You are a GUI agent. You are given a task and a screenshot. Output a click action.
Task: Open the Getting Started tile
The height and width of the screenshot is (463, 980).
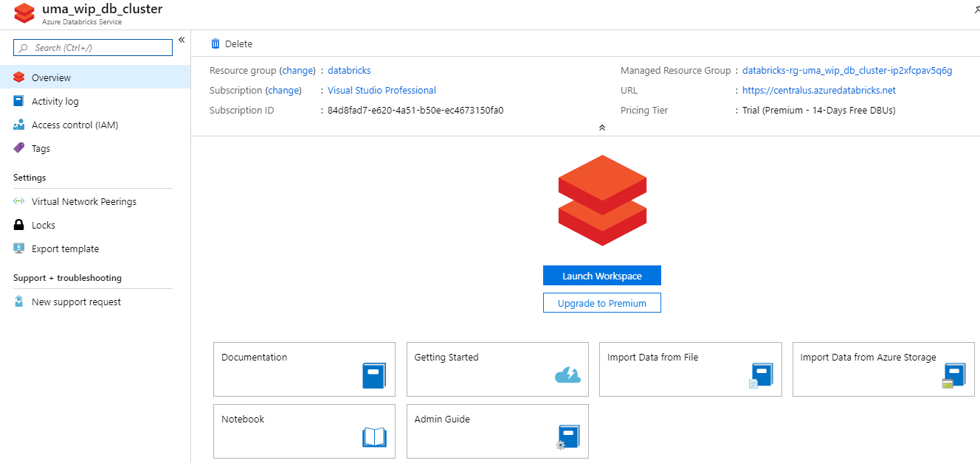tap(497, 369)
